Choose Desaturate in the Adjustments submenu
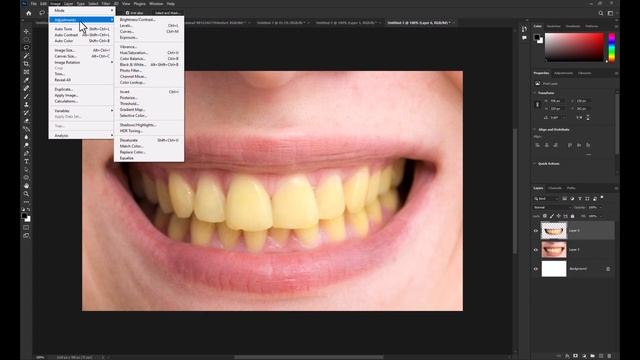The image size is (640, 360). pos(149,140)
